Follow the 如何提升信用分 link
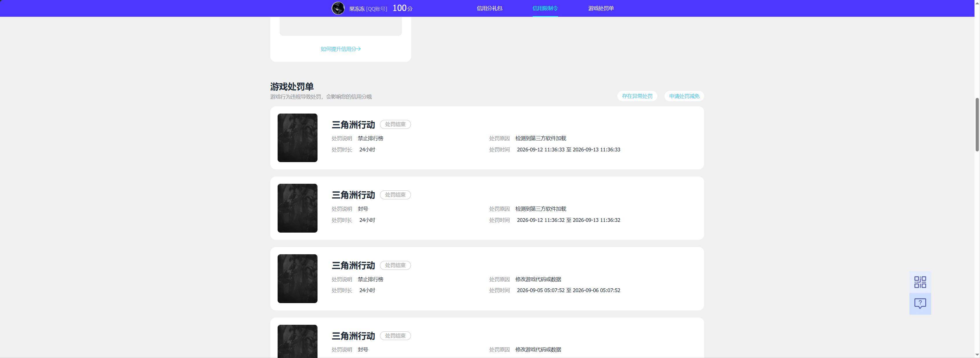This screenshot has height=358, width=980. (x=340, y=49)
